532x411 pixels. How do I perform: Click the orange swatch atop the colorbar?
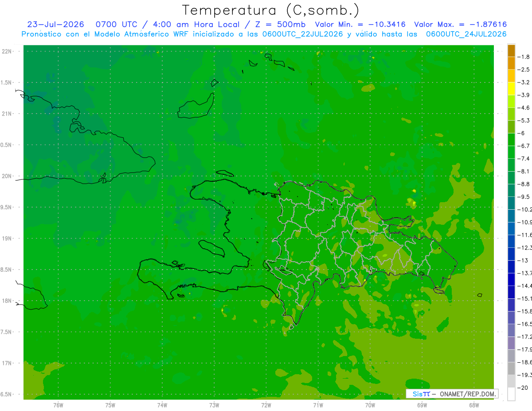pyautogui.click(x=511, y=51)
